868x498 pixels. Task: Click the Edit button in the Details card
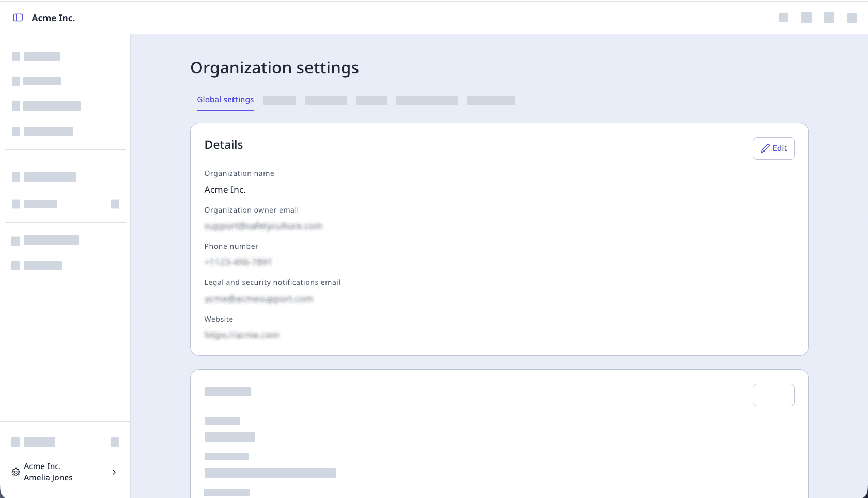tap(773, 148)
